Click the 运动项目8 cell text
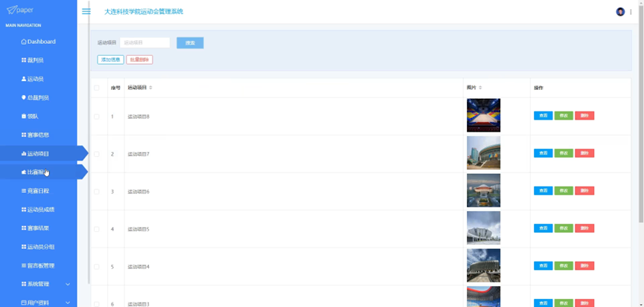The height and width of the screenshot is (307, 644). (x=138, y=117)
